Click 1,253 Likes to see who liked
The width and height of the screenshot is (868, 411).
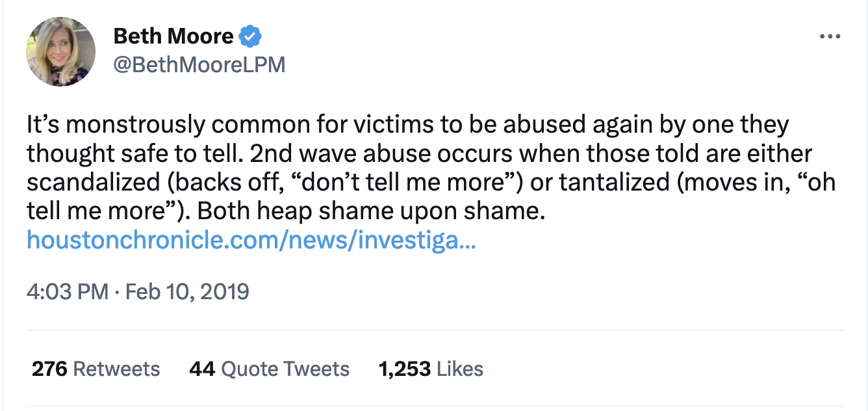click(x=431, y=369)
